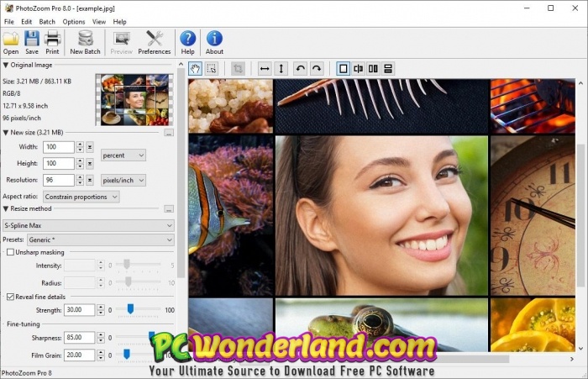Viewport: 588px width, 379px height.
Task: Click the Width input field
Action: coord(59,147)
